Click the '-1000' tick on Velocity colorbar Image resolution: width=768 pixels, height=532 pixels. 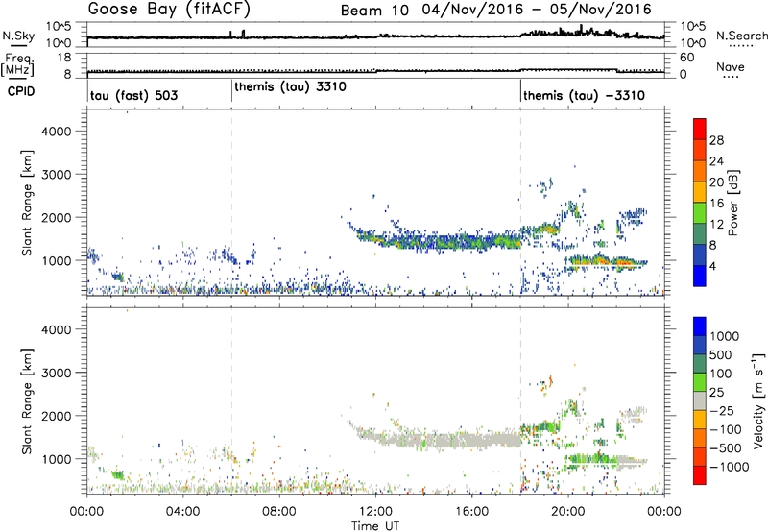(x=730, y=467)
